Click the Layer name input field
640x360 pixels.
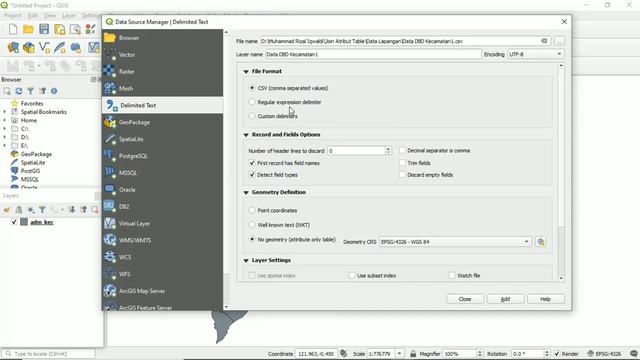tap(373, 54)
